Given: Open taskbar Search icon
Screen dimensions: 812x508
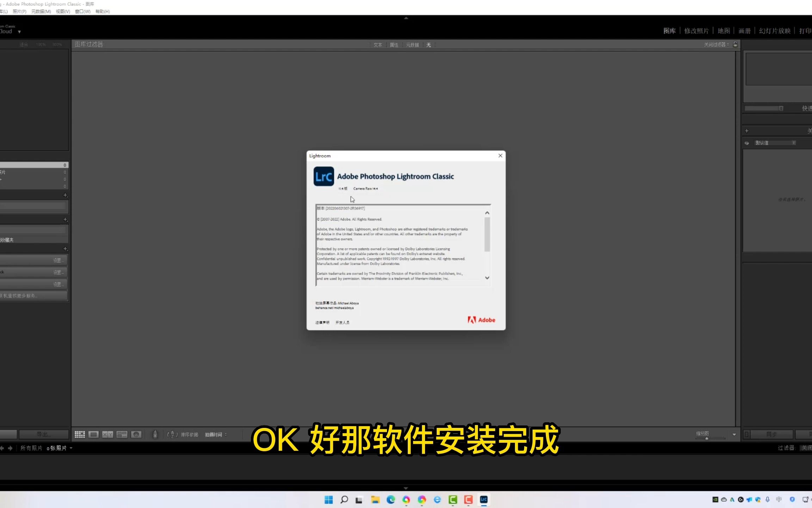Looking at the screenshot, I should point(344,500).
